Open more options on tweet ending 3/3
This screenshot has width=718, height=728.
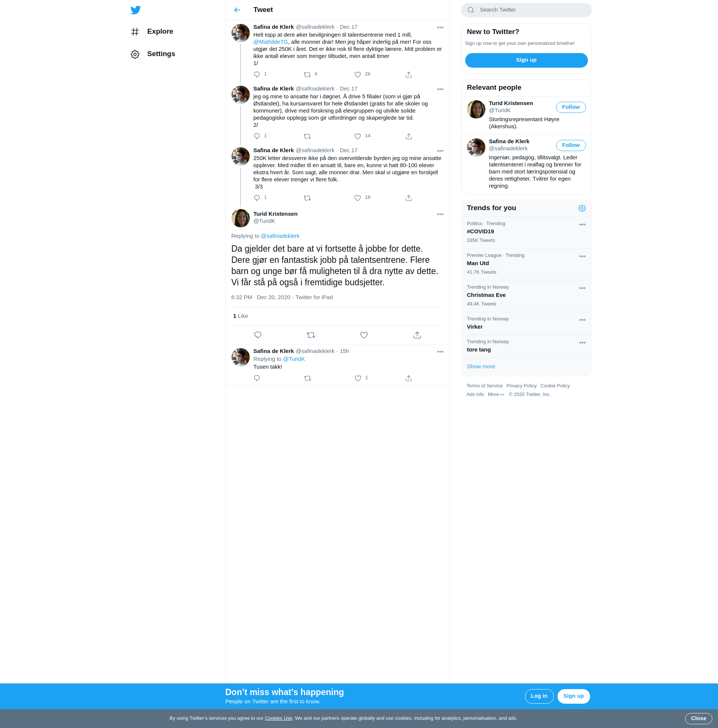(440, 151)
